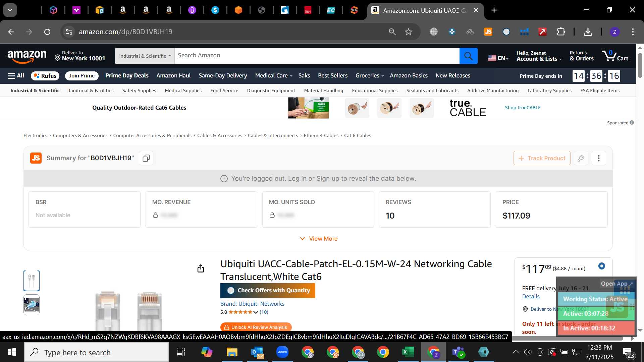Viewport: 644px width, 362px height.
Task: Click the Search Amazon input field
Action: (x=317, y=56)
